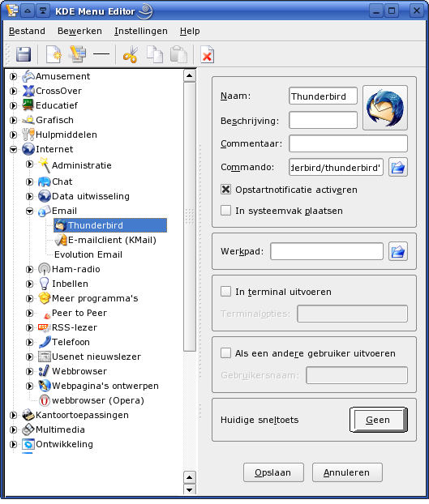The width and height of the screenshot is (429, 504).
Task: Click the window menu icon in title bar
Action: (12, 11)
